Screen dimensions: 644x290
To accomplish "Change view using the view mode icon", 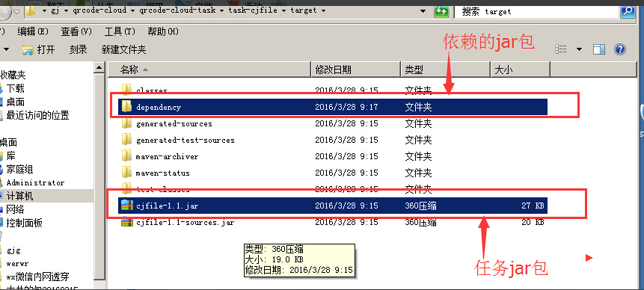I will (x=561, y=49).
